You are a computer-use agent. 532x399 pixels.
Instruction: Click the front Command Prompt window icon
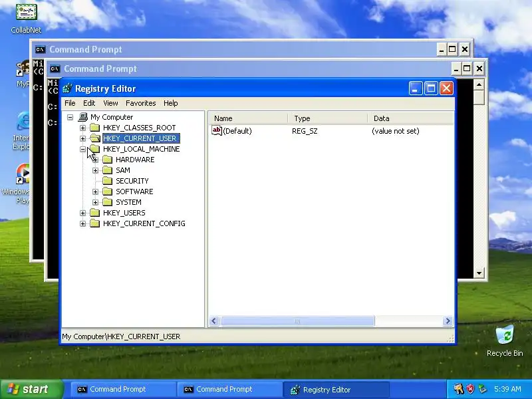55,69
